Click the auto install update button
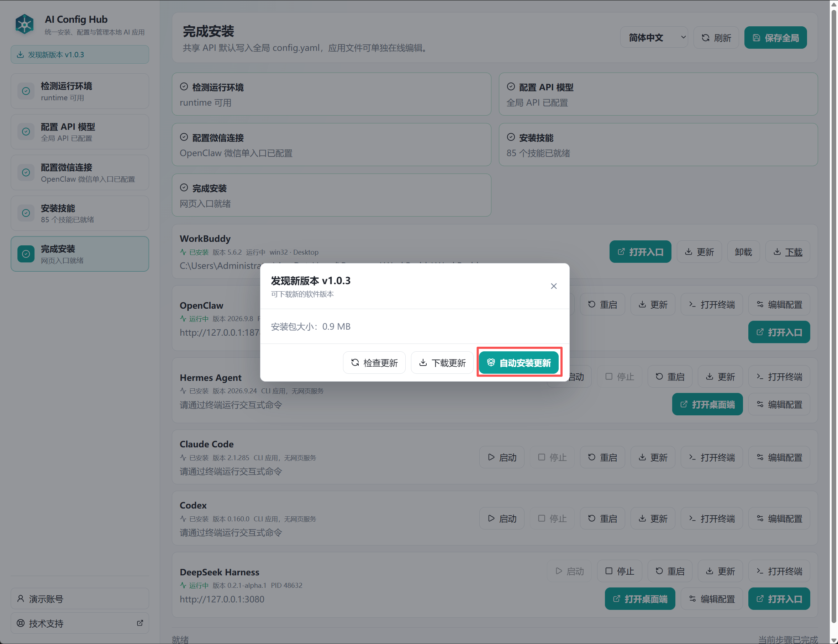The height and width of the screenshot is (644, 838). 518,362
